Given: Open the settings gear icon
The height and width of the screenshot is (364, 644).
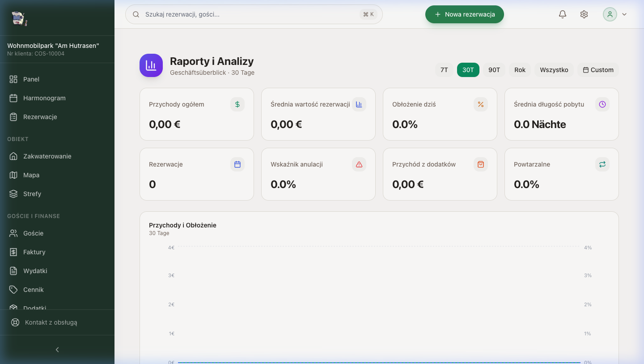Looking at the screenshot, I should click(x=584, y=14).
